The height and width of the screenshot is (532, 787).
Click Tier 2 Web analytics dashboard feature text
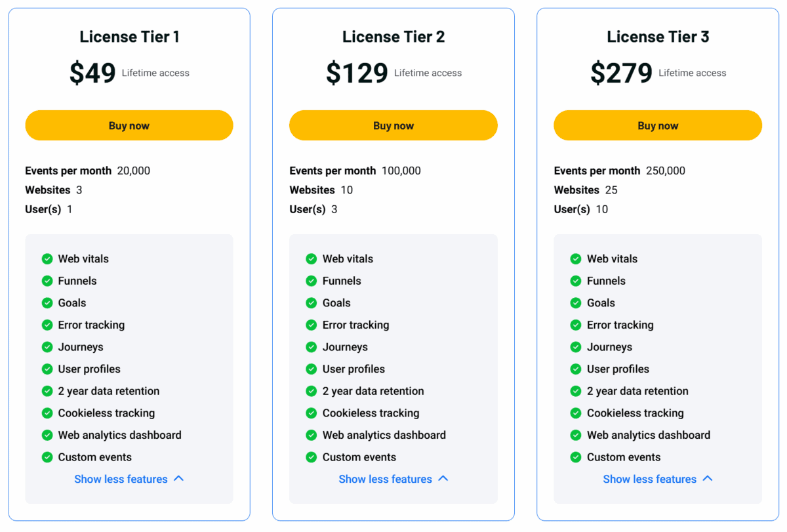point(384,435)
